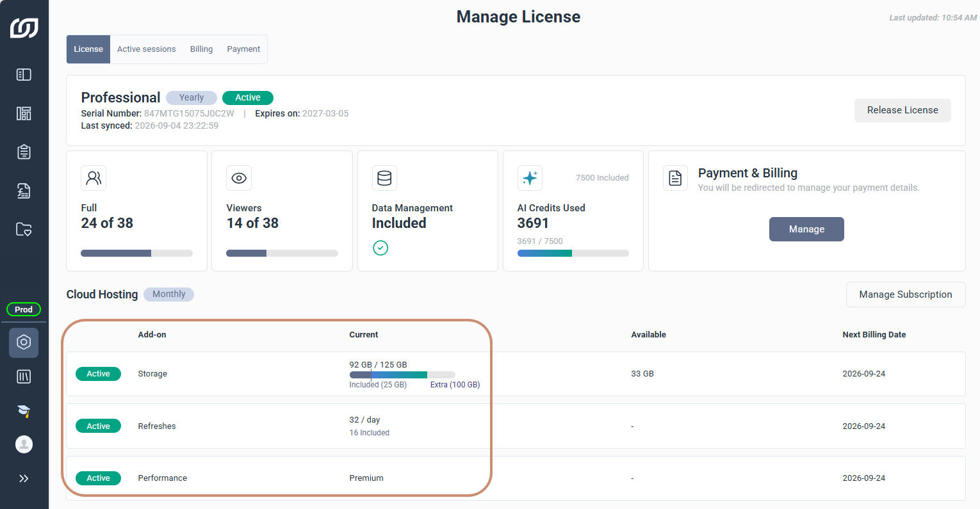Click the Viewers eye icon
This screenshot has width=980, height=509.
pyautogui.click(x=239, y=178)
